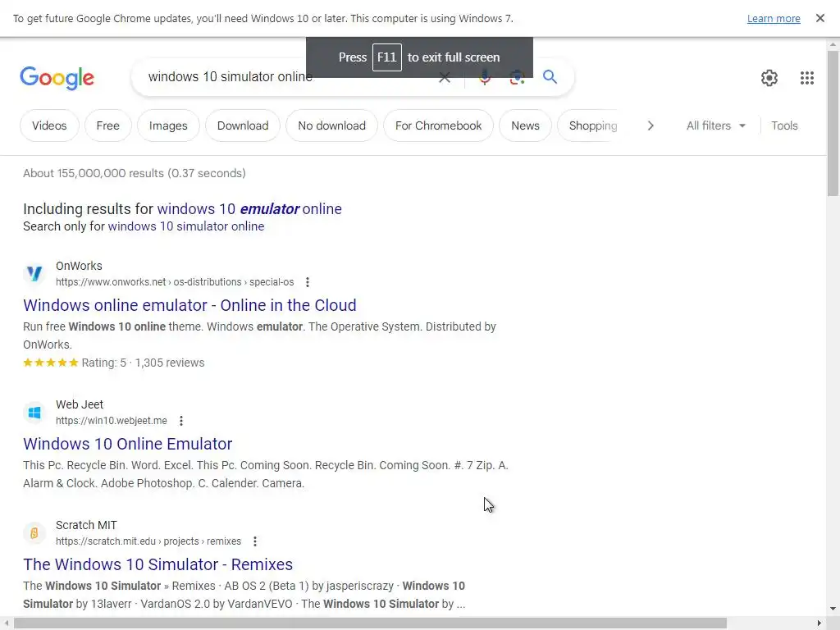Click the horizontal scrollbar thumb
This screenshot has height=630, width=840.
pos(370,623)
